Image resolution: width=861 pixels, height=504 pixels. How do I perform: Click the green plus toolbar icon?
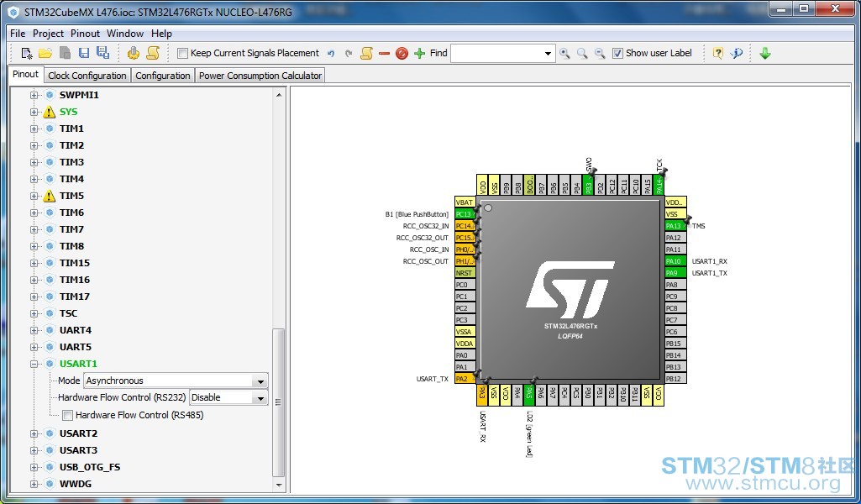(419, 53)
